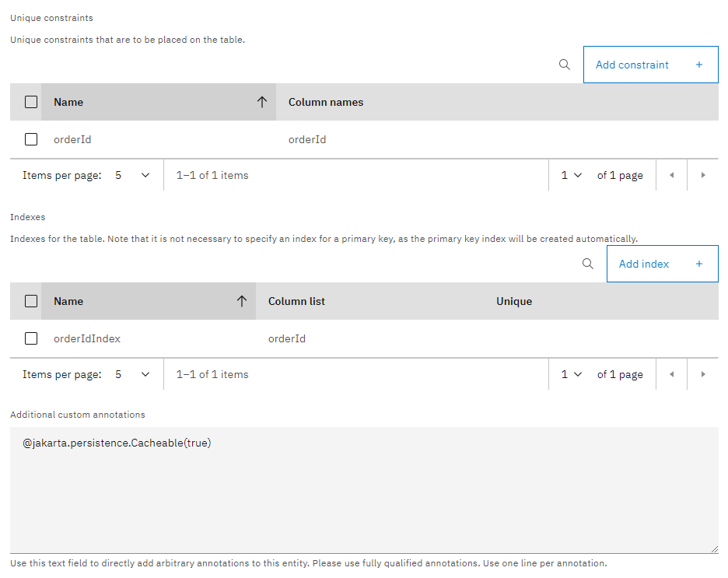Go to previous page of unique constraints

pos(672,175)
